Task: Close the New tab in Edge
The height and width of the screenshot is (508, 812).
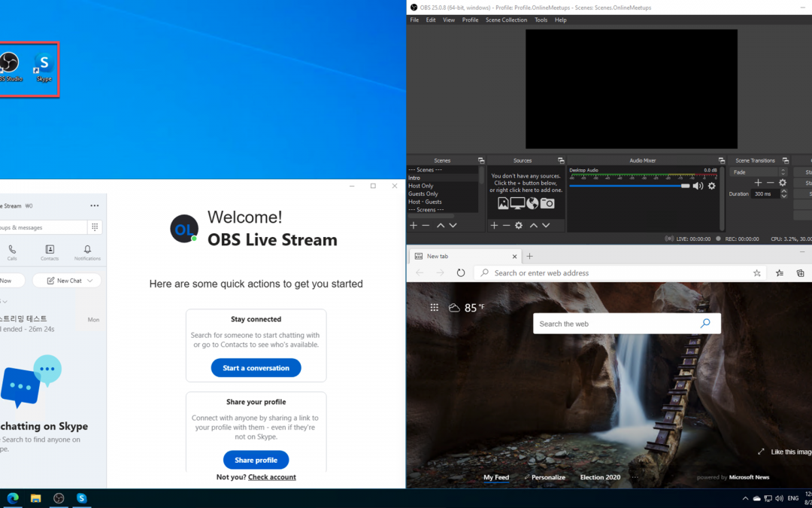Action: point(515,256)
